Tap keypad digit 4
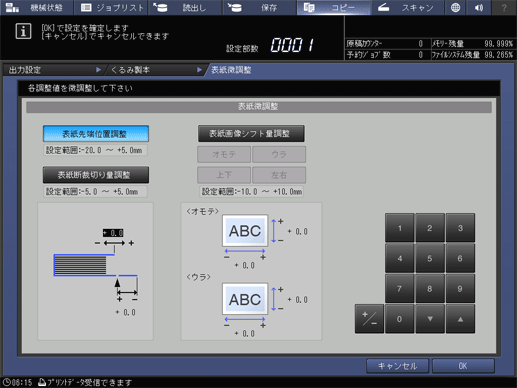This screenshot has width=517, height=388. coord(400,258)
